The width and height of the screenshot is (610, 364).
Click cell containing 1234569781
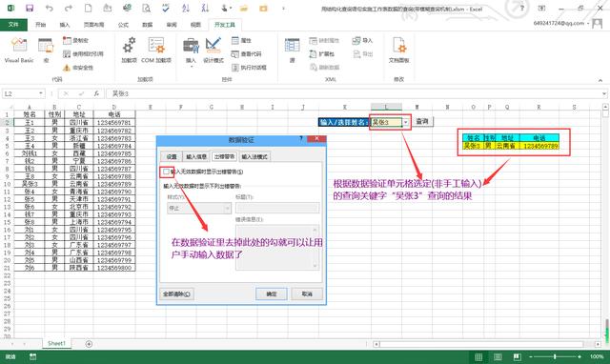click(114, 123)
